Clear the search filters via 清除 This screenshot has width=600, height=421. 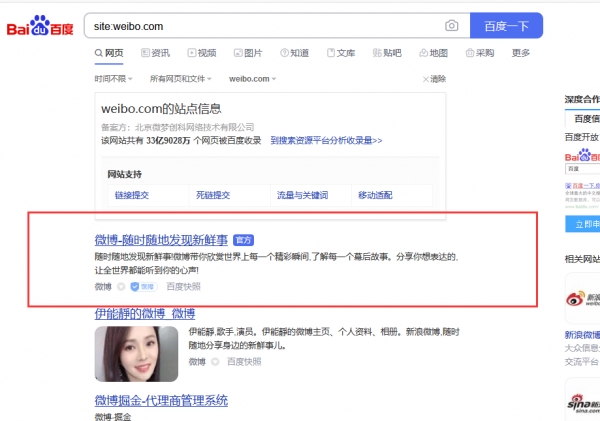coord(434,78)
